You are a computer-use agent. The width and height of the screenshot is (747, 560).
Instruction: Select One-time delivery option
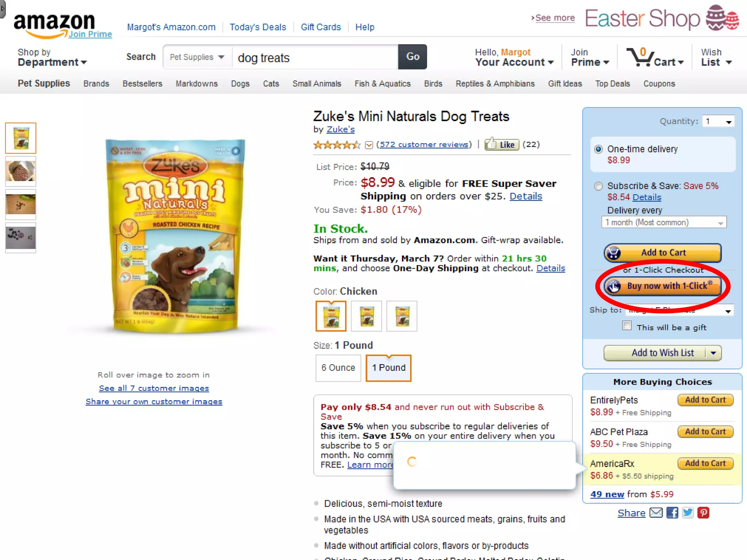[x=598, y=149]
